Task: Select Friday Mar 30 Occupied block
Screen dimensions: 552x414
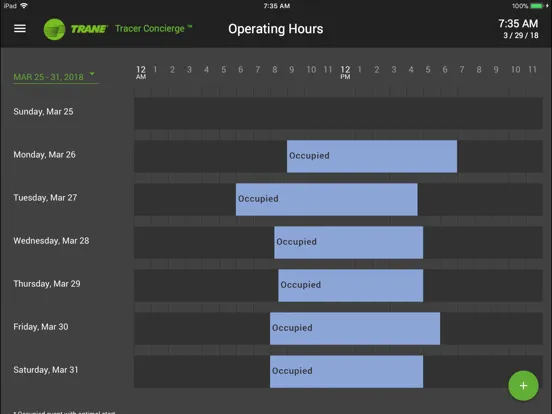Action: click(355, 328)
